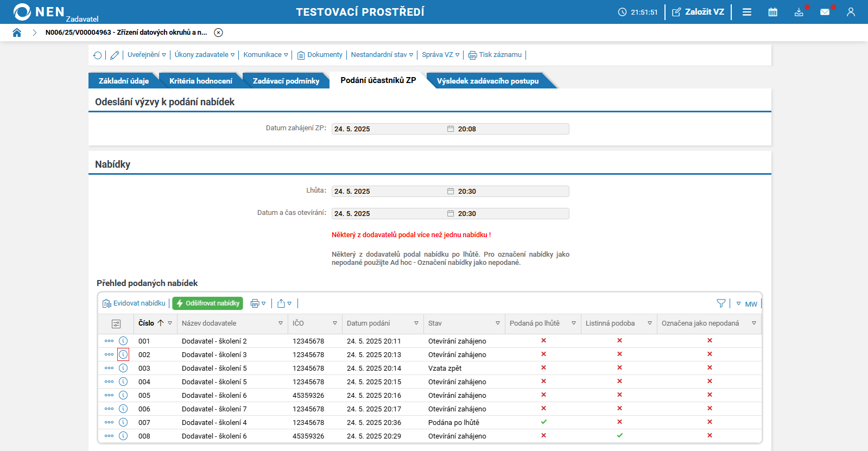The width and height of the screenshot is (868, 451).
Task: Open the filter funnel icon
Action: click(x=721, y=303)
